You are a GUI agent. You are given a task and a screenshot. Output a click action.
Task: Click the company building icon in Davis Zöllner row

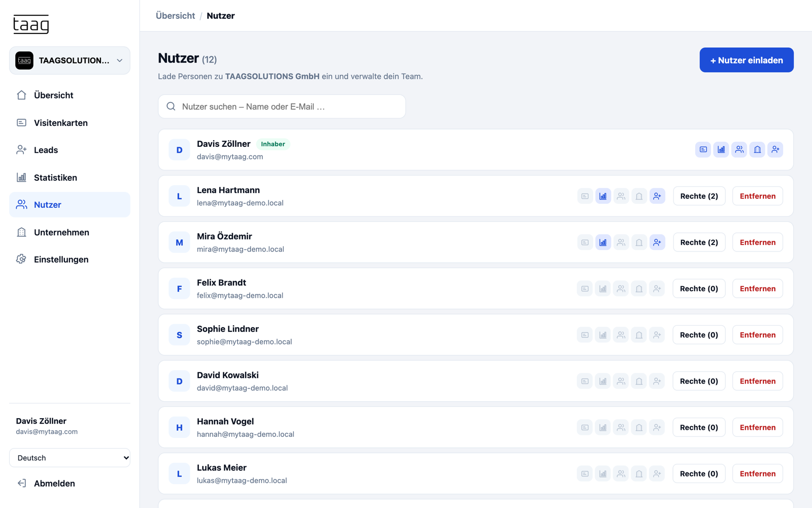coord(757,149)
